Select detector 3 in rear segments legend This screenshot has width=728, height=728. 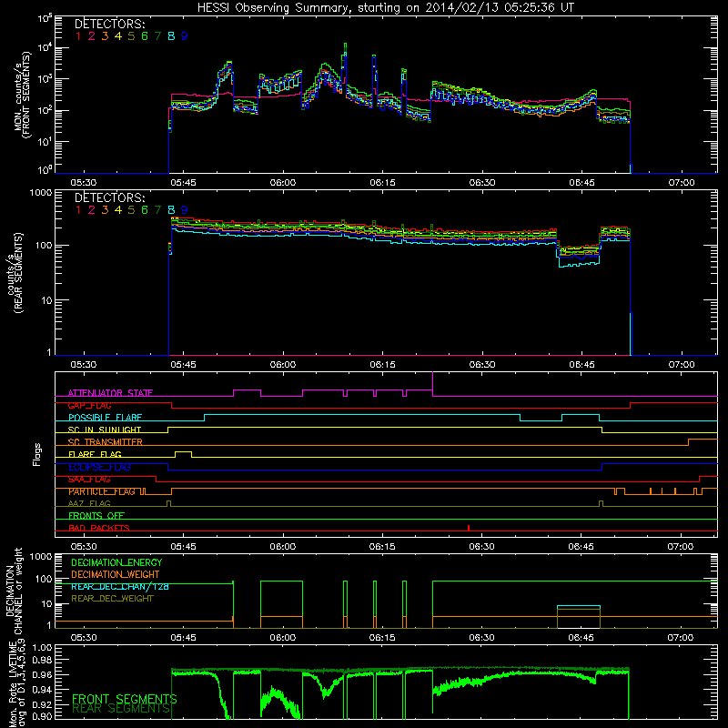[105, 210]
